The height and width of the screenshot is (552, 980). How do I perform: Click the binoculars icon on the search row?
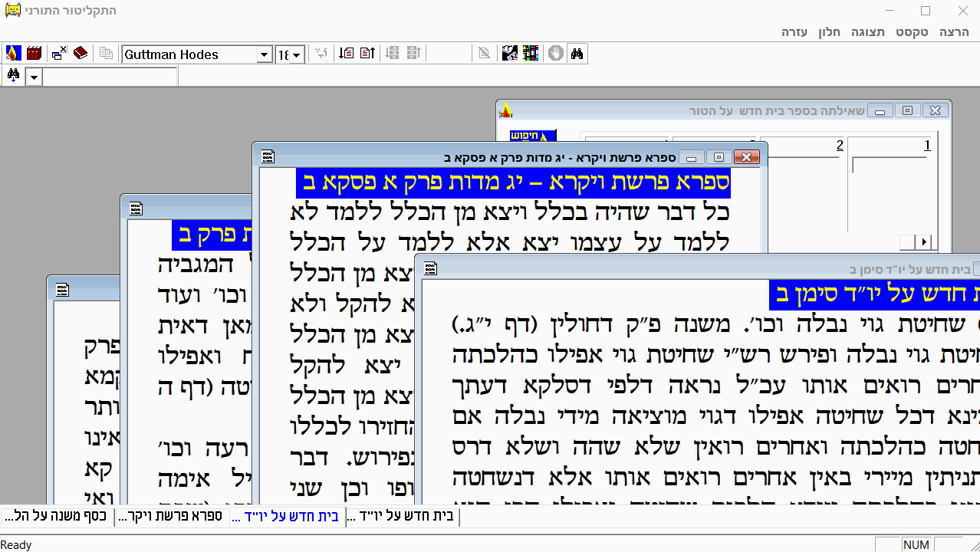point(12,77)
